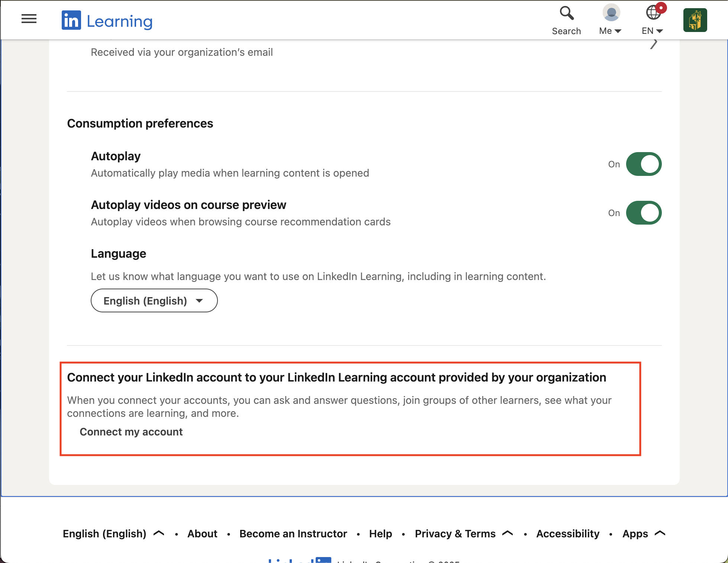Expand the Me dropdown menu
The height and width of the screenshot is (563, 728).
coord(610,31)
